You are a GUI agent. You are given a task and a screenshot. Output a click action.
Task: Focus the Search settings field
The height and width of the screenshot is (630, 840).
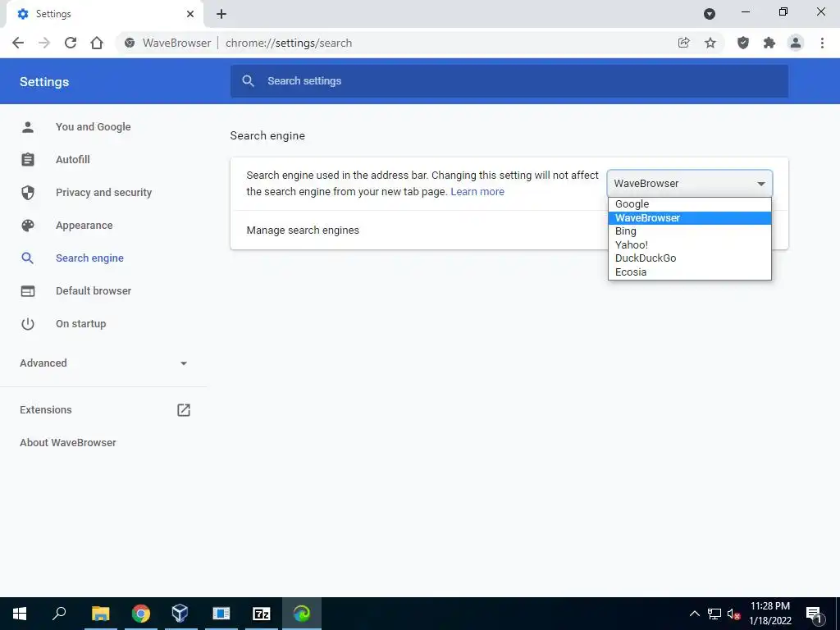click(x=509, y=81)
